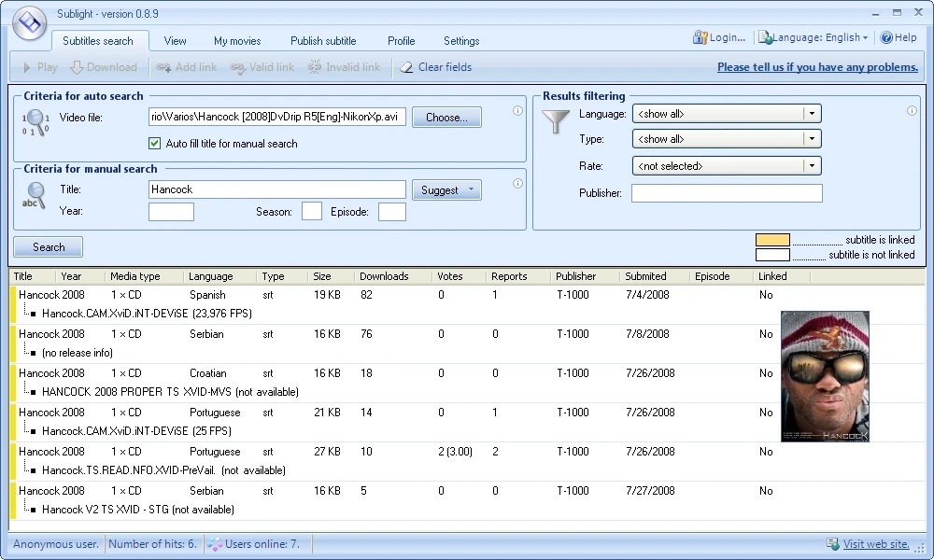
Task: Click the Clear fields eraser icon
Action: tap(406, 67)
